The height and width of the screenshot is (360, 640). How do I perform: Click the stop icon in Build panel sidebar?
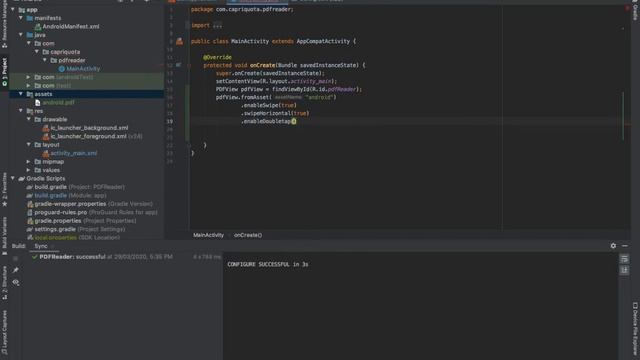(16, 258)
